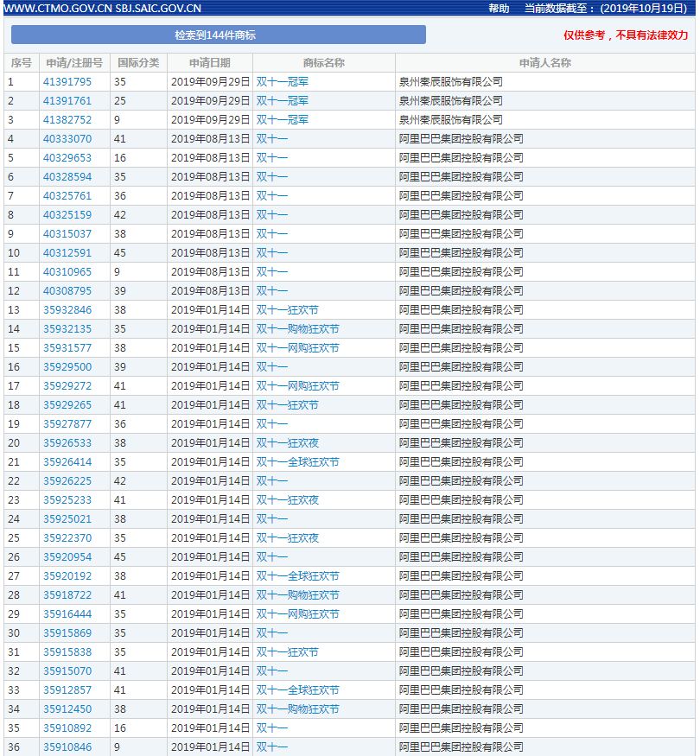Open trademark 双十一购物狂欢节 in row 34
The width and height of the screenshot is (700, 756).
click(297, 709)
